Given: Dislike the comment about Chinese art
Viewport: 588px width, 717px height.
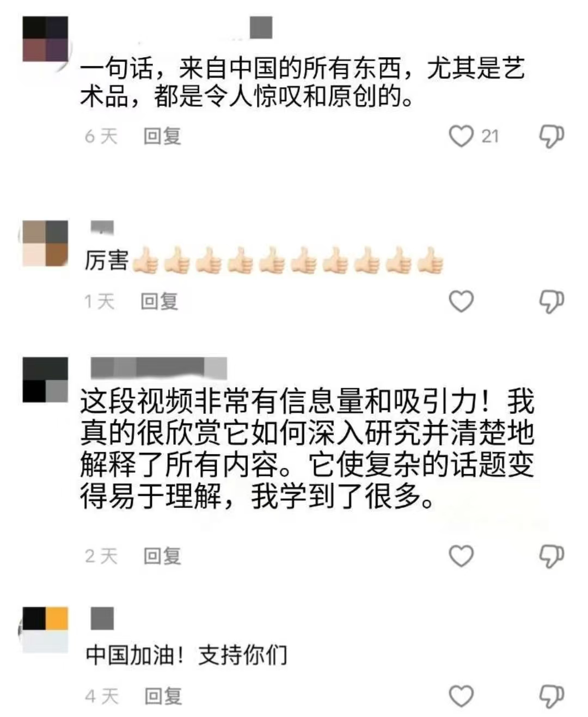Looking at the screenshot, I should point(551,136).
